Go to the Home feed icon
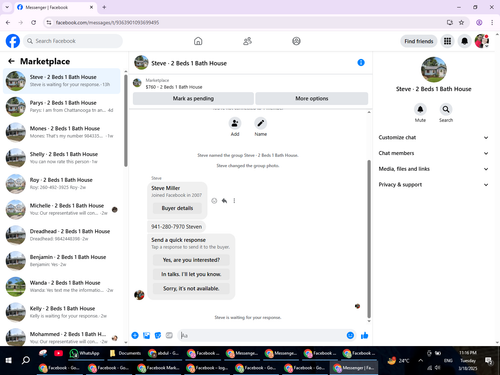The height and width of the screenshot is (375, 500). pyautogui.click(x=198, y=41)
